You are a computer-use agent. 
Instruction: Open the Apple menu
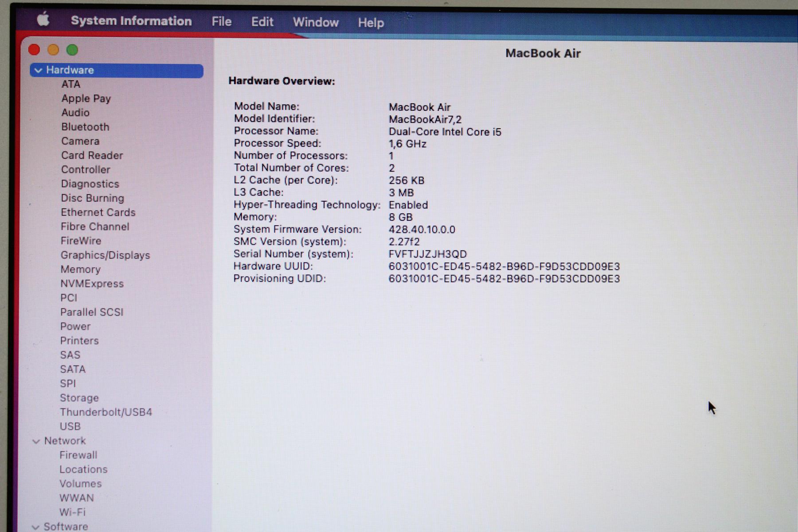click(x=43, y=20)
